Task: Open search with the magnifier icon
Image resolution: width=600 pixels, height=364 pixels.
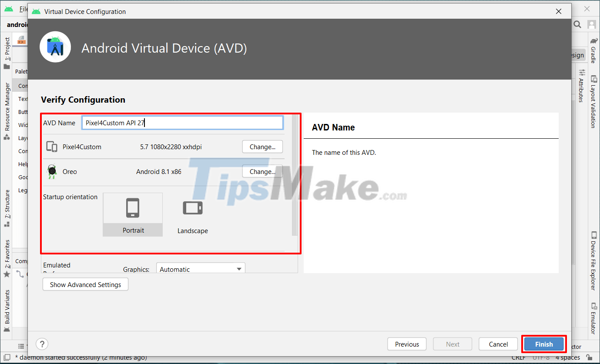Action: click(577, 25)
